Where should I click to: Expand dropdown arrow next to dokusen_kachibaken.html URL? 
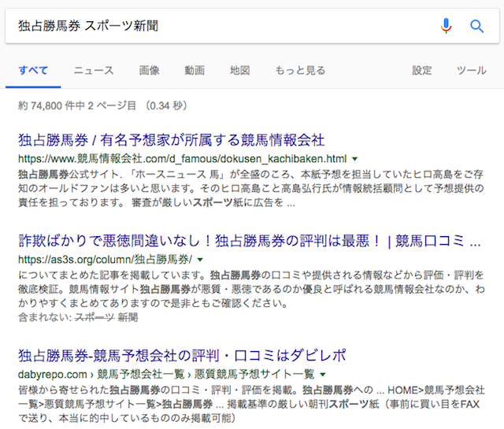click(355, 159)
